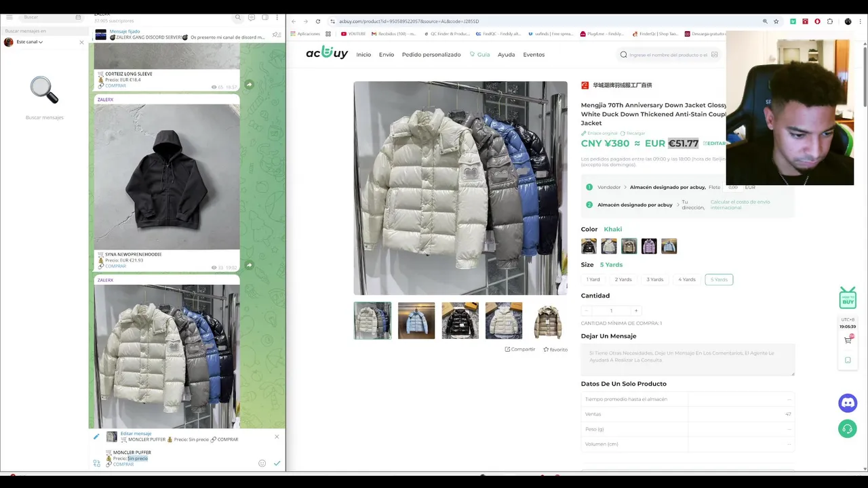Add product to favorito
868x488 pixels.
(555, 350)
